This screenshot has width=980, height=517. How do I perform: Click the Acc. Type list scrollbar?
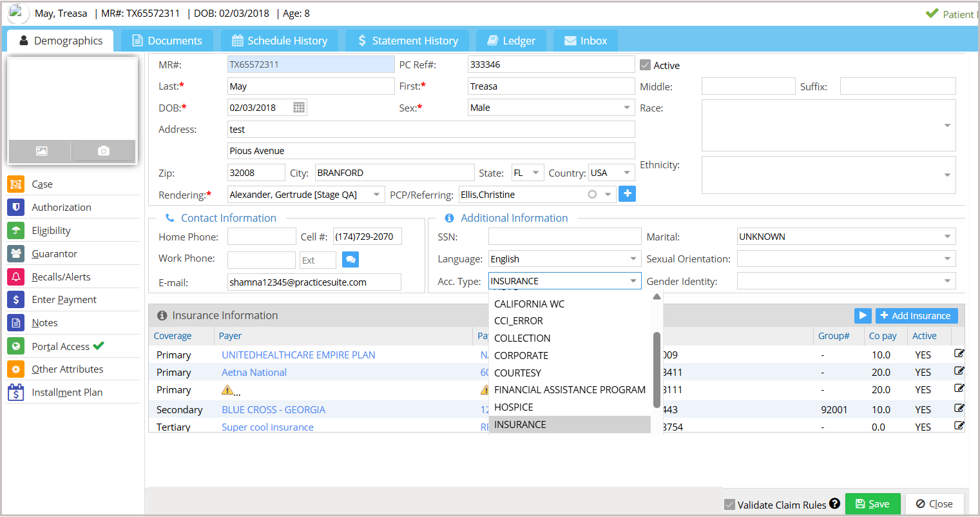pos(657,369)
